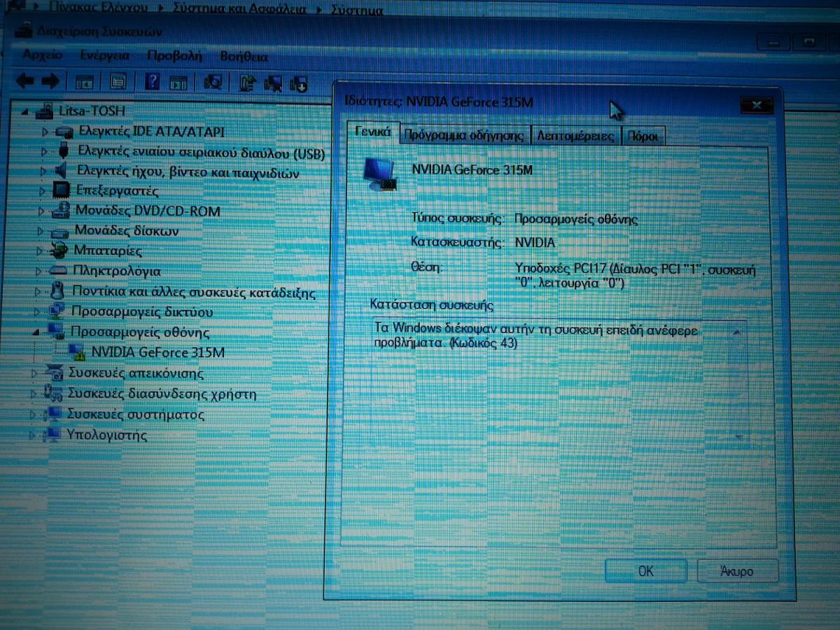Open the Βοήθεια menu
This screenshot has width=840, height=630.
tap(244, 57)
